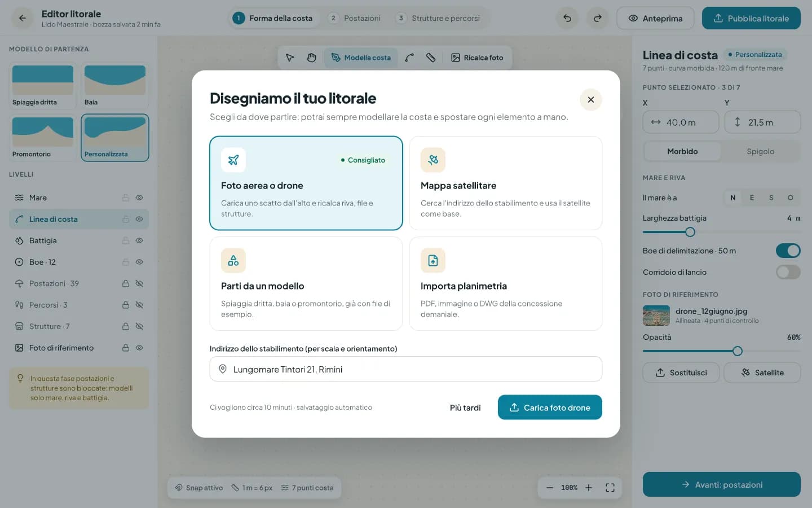Choose Più tardi to skip
The height and width of the screenshot is (508, 812).
click(465, 408)
